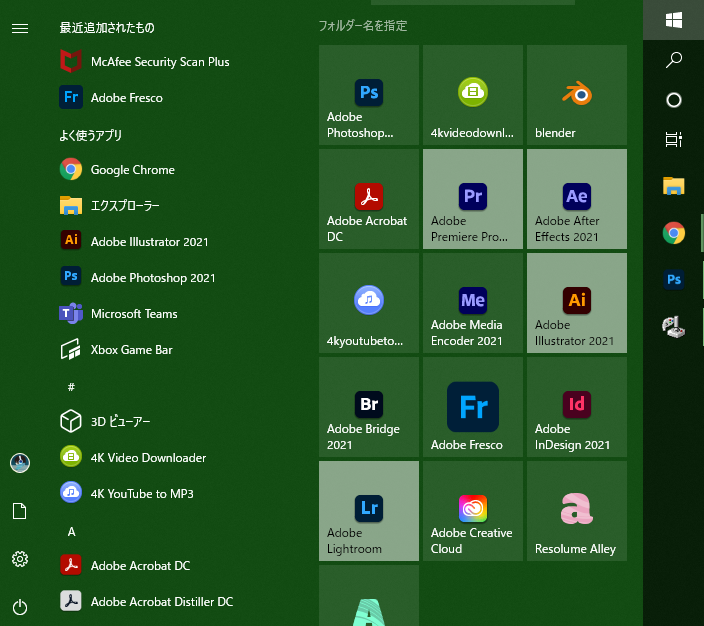Click the Windows Start button on taskbar
Image resolution: width=704 pixels, height=626 pixels.
tap(673, 20)
